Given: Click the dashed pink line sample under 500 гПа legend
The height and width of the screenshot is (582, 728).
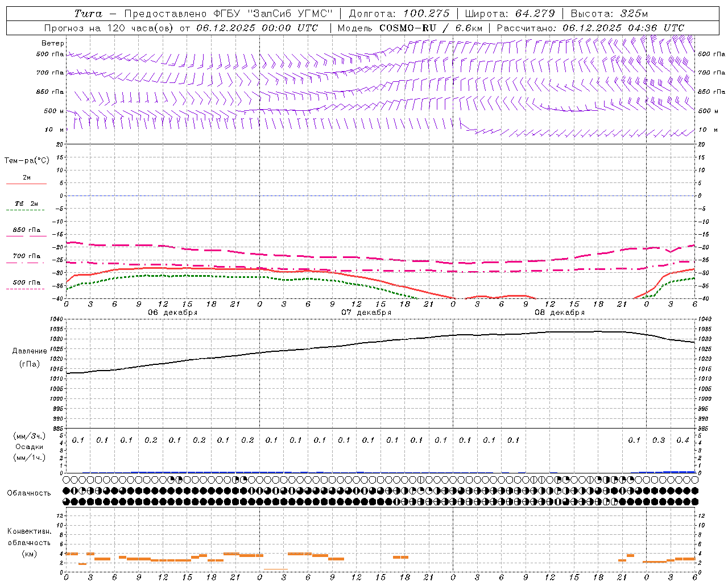Looking at the screenshot, I should tap(25, 289).
